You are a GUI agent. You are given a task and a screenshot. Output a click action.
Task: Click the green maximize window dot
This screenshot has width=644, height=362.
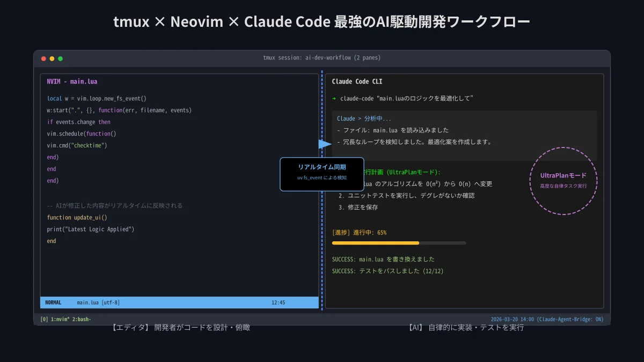(x=61, y=58)
